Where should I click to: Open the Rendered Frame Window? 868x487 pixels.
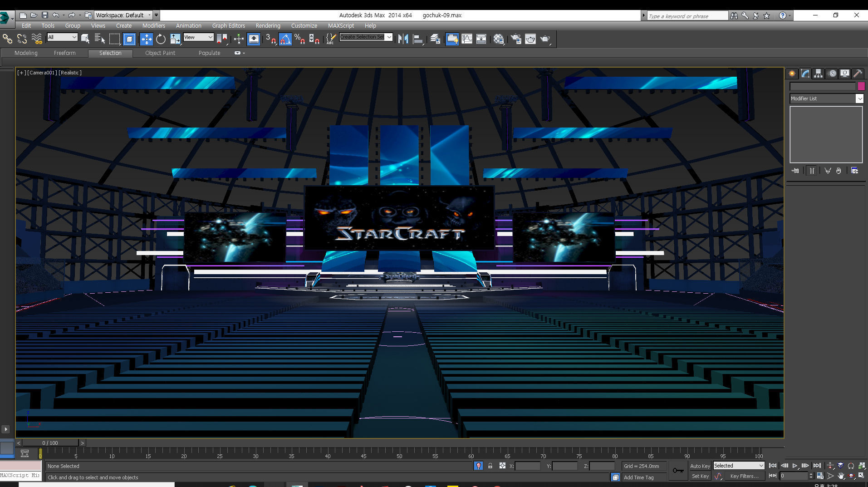coord(530,39)
